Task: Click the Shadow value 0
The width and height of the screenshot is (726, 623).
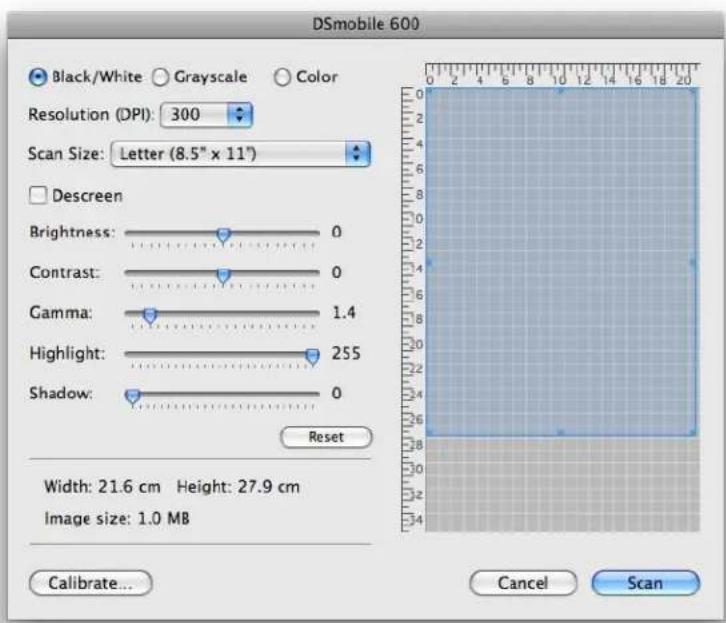Action: click(x=337, y=393)
